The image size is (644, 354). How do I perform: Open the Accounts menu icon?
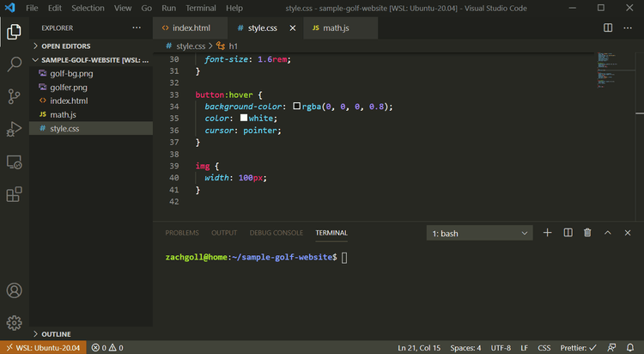click(x=14, y=291)
